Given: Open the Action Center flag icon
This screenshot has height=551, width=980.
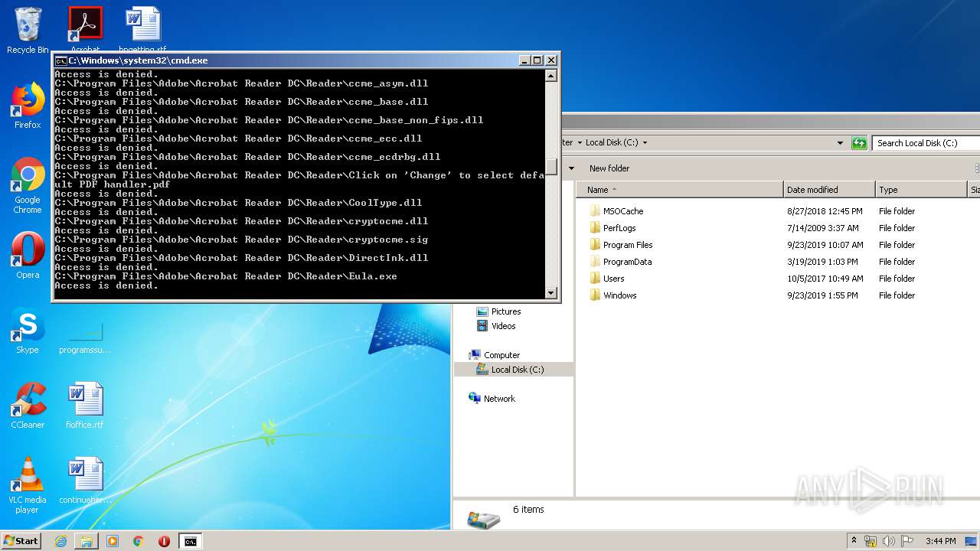Looking at the screenshot, I should 907,541.
